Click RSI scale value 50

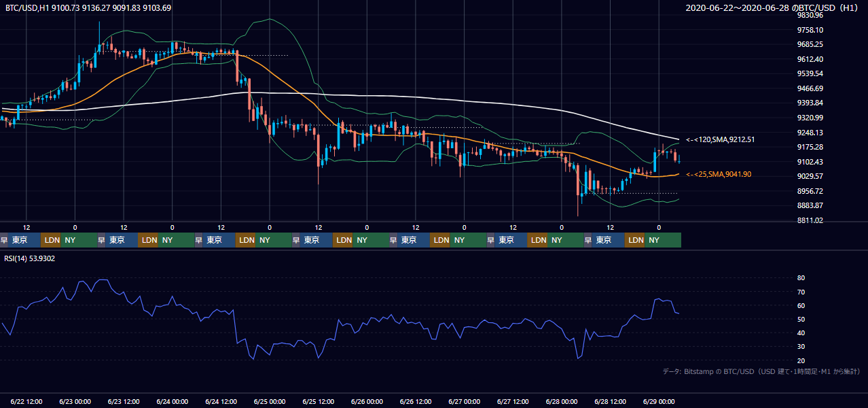tap(801, 319)
